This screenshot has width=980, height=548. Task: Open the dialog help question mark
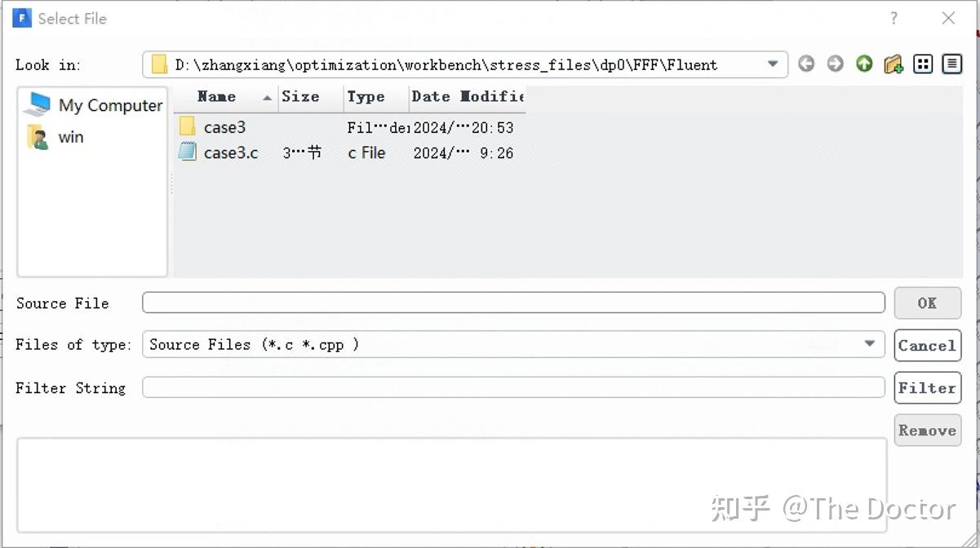(x=894, y=18)
